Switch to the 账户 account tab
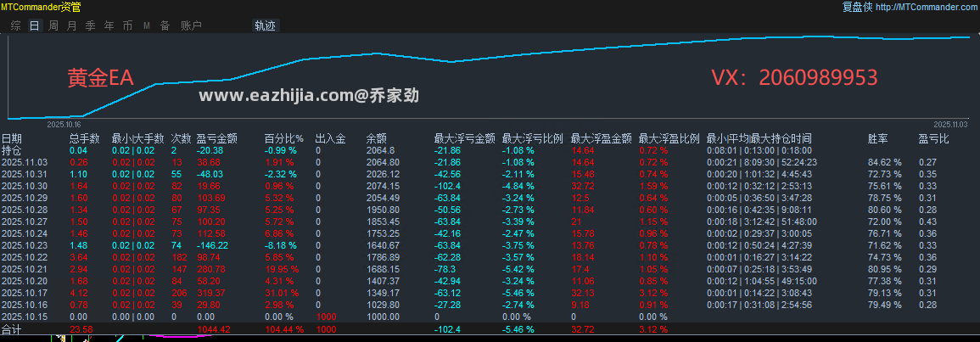Viewport: 980px width, 342px height. click(191, 25)
